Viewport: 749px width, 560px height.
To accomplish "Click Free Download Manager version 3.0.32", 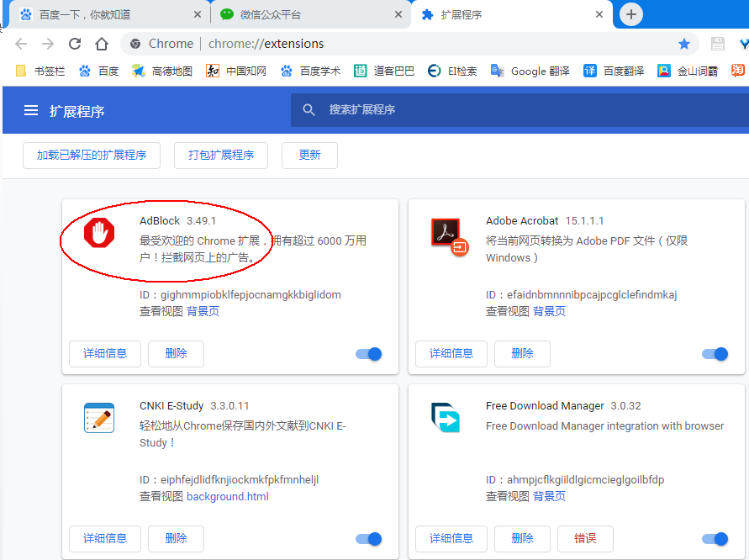I will point(625,405).
